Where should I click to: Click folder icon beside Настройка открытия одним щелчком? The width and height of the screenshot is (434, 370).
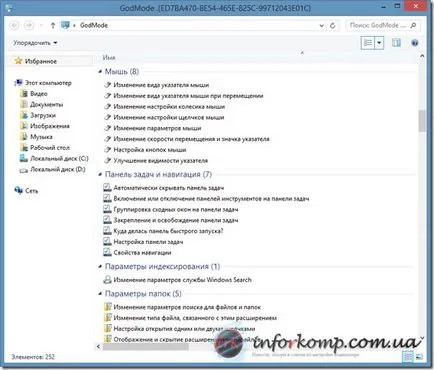click(x=107, y=328)
